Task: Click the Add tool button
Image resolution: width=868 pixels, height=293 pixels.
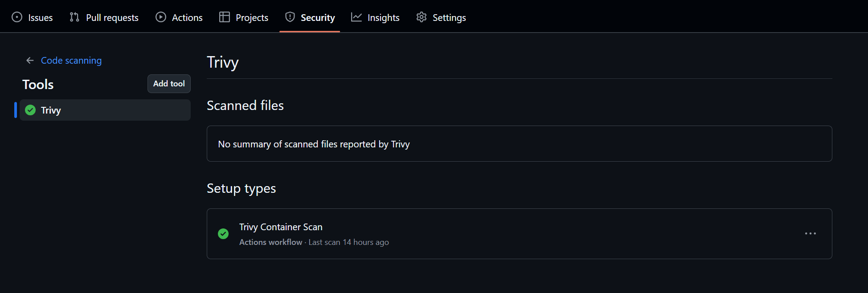Action: pos(169,83)
